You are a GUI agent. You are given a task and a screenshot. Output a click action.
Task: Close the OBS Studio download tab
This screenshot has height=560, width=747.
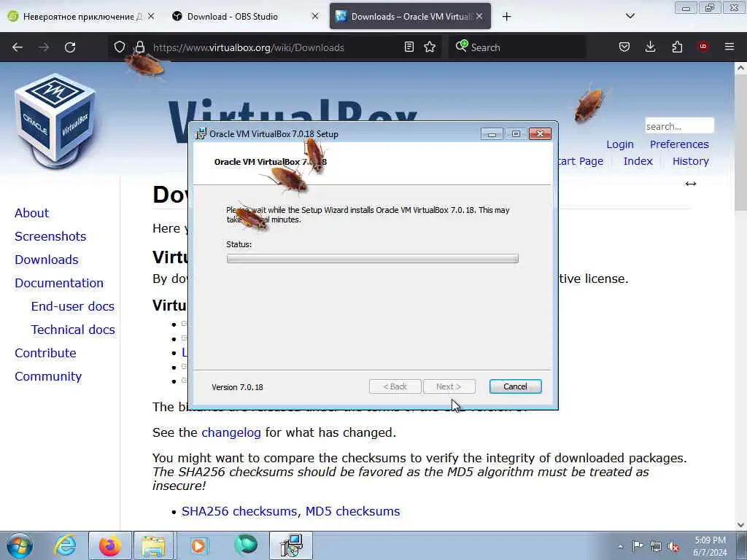pyautogui.click(x=315, y=16)
